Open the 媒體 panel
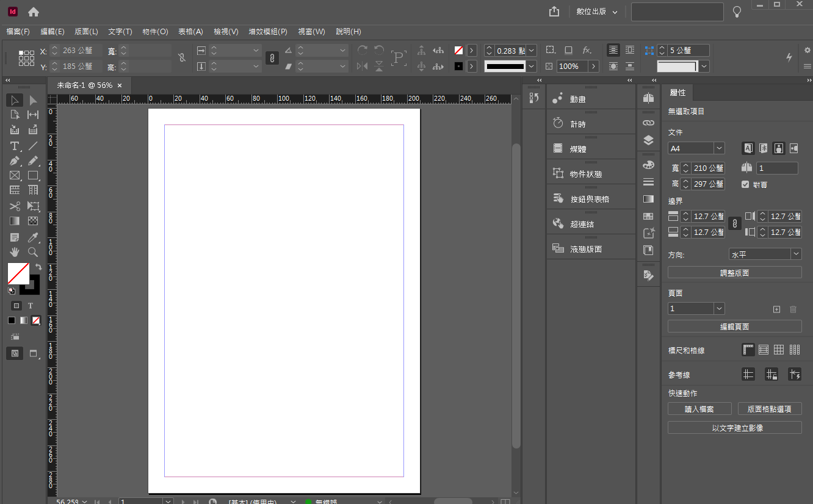This screenshot has height=504, width=813. 591,149
